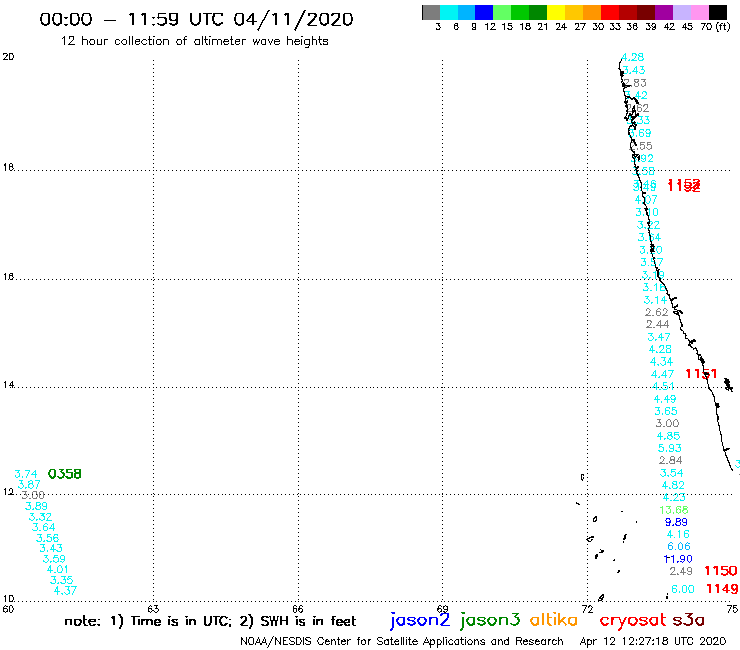The height and width of the screenshot is (650, 740).
Task: Click the green 0358 pass time label
Action: [65, 473]
